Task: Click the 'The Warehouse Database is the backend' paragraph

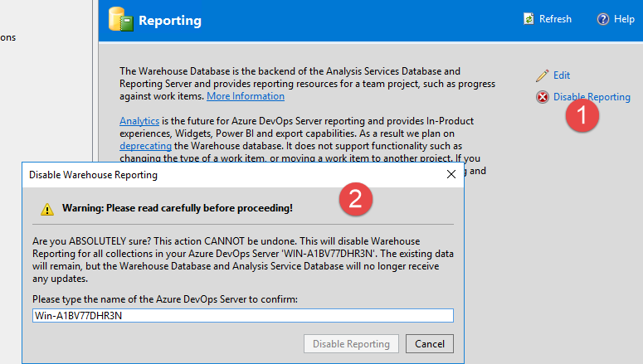Action: (x=308, y=84)
